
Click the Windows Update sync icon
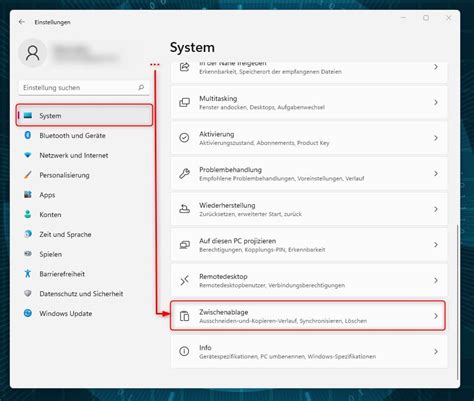pyautogui.click(x=28, y=313)
